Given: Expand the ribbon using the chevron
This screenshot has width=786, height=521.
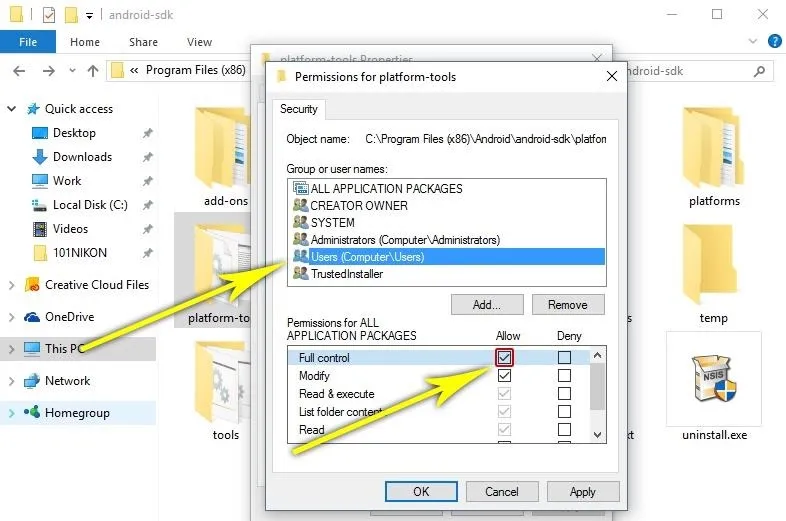Looking at the screenshot, I should click(753, 41).
